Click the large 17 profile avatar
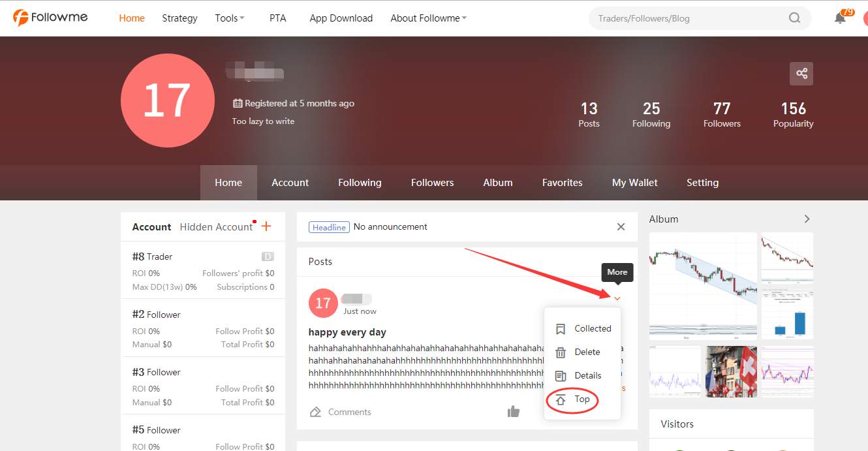The height and width of the screenshot is (451, 868). pyautogui.click(x=168, y=101)
